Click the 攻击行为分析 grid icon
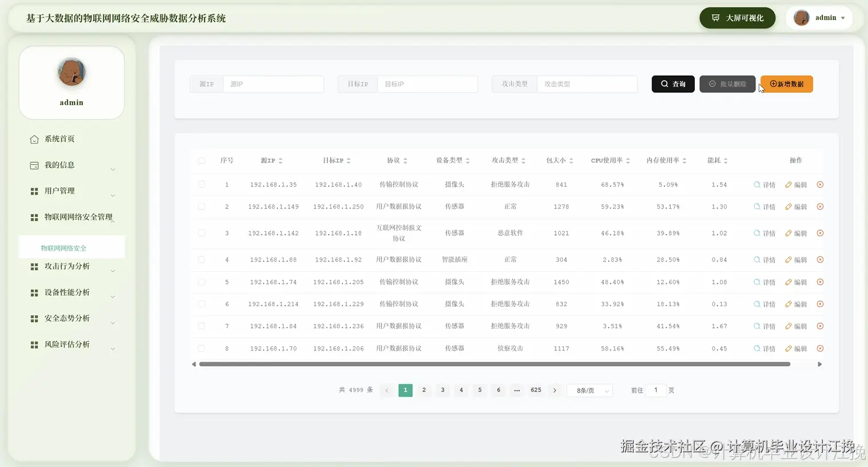This screenshot has height=467, width=868. (34, 267)
